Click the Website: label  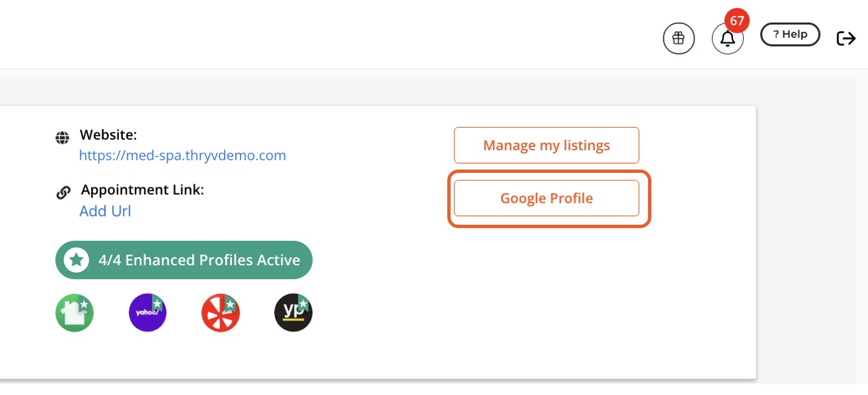pos(108,135)
